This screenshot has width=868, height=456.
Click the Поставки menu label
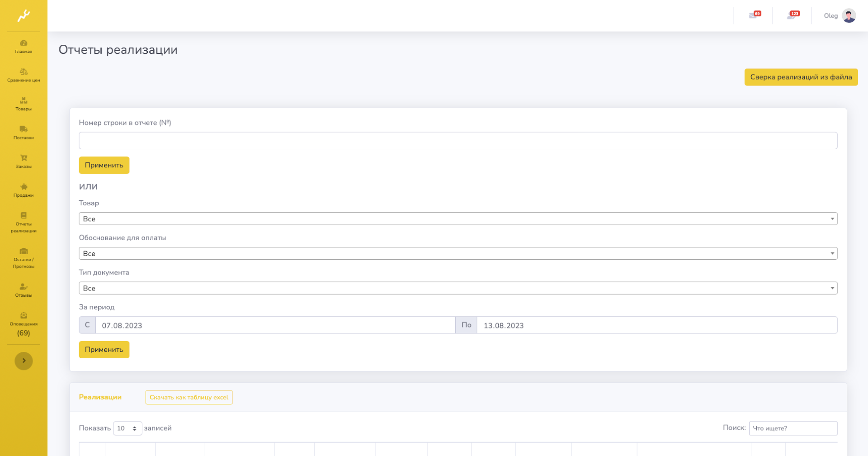pyautogui.click(x=24, y=138)
